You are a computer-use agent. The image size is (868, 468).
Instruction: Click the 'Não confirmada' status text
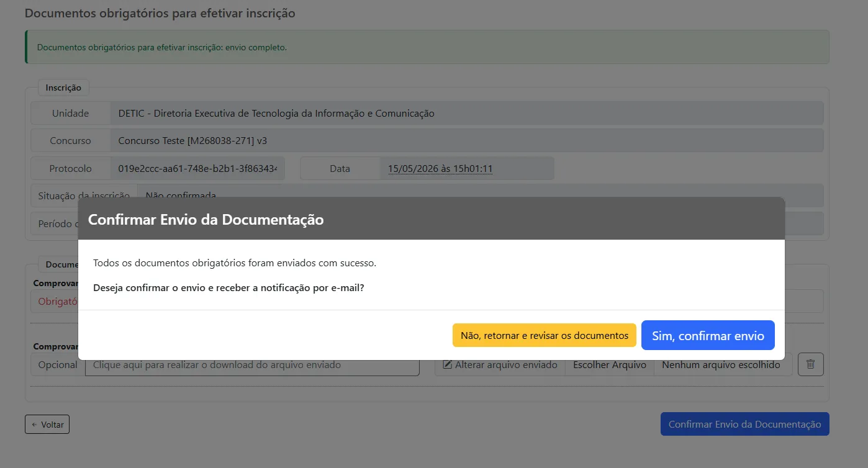tap(181, 196)
